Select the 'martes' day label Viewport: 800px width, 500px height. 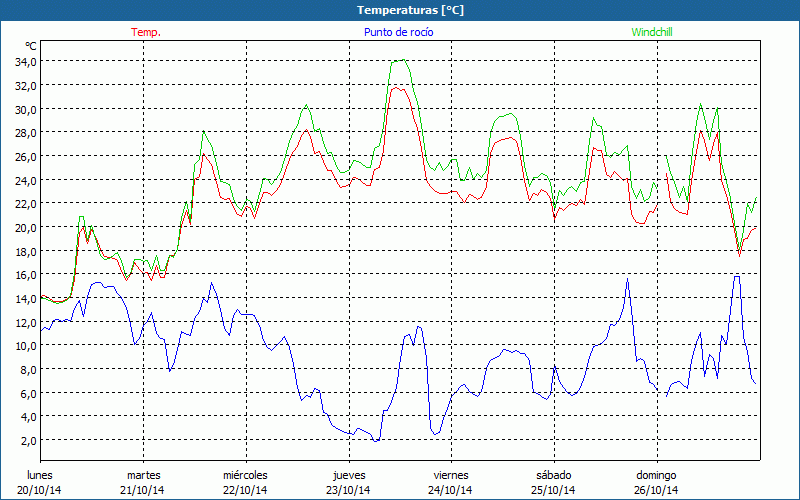point(143,475)
